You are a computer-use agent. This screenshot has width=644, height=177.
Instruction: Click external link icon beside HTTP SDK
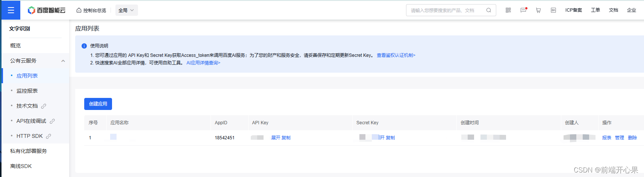48,136
